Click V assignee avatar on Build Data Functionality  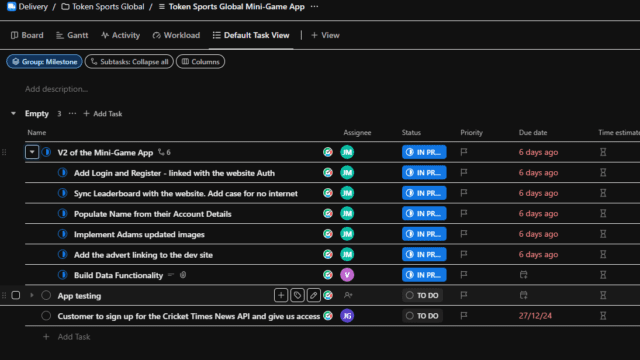pos(347,275)
